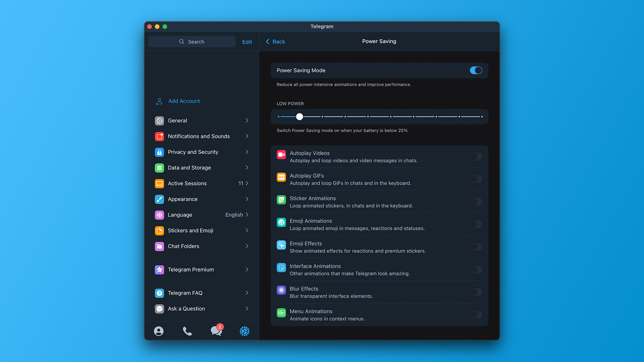Toggle Power Saving Mode on/off
The height and width of the screenshot is (362, 644).
[476, 70]
